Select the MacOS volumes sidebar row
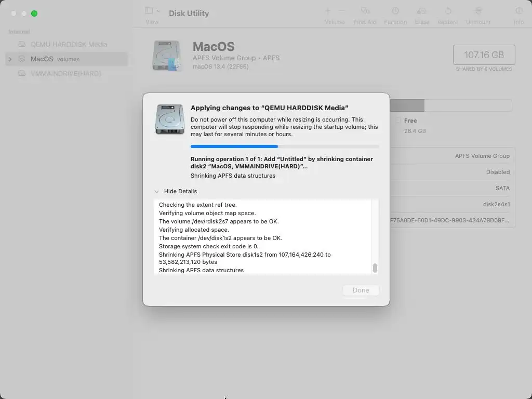This screenshot has width=532, height=399. point(66,59)
